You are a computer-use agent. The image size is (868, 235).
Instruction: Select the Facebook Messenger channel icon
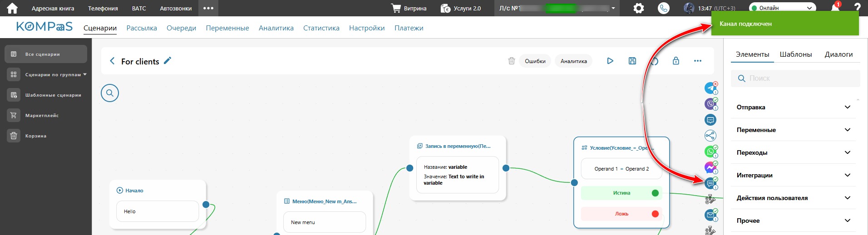point(710,167)
